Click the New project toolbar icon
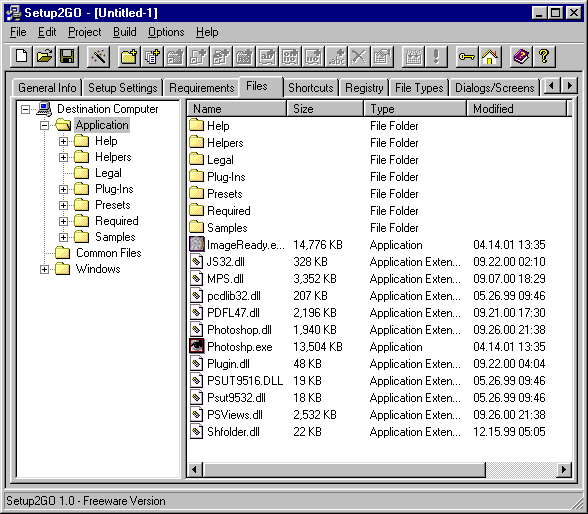Image resolution: width=588 pixels, height=514 pixels. (x=21, y=57)
